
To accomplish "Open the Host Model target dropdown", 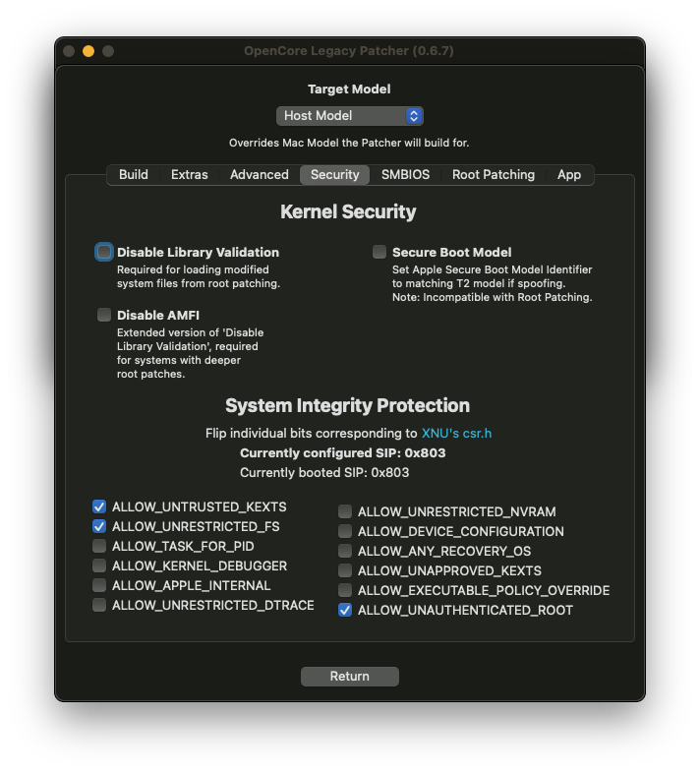I will coord(349,116).
